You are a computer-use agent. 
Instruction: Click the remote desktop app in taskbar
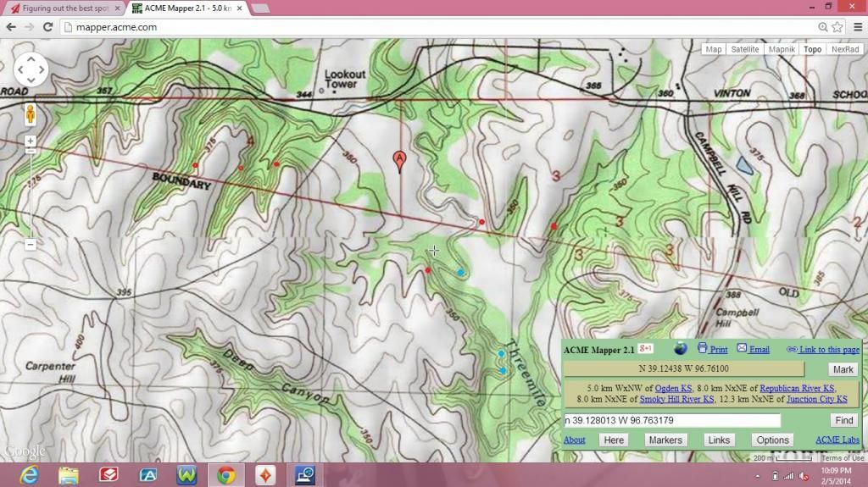pyautogui.click(x=304, y=475)
